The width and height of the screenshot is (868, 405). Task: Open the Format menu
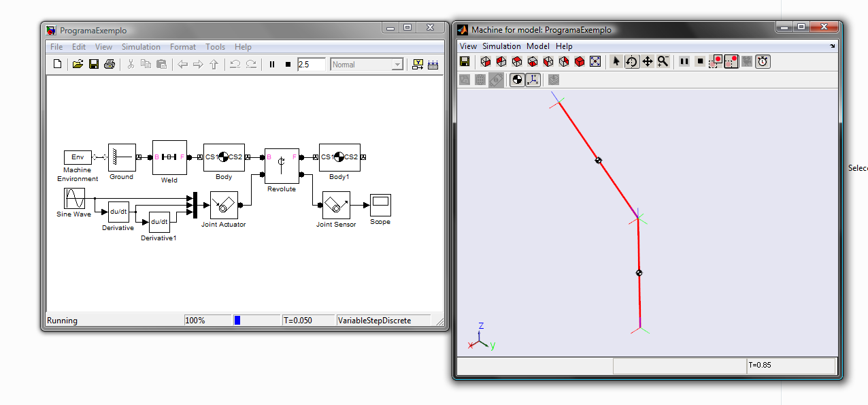(x=182, y=47)
